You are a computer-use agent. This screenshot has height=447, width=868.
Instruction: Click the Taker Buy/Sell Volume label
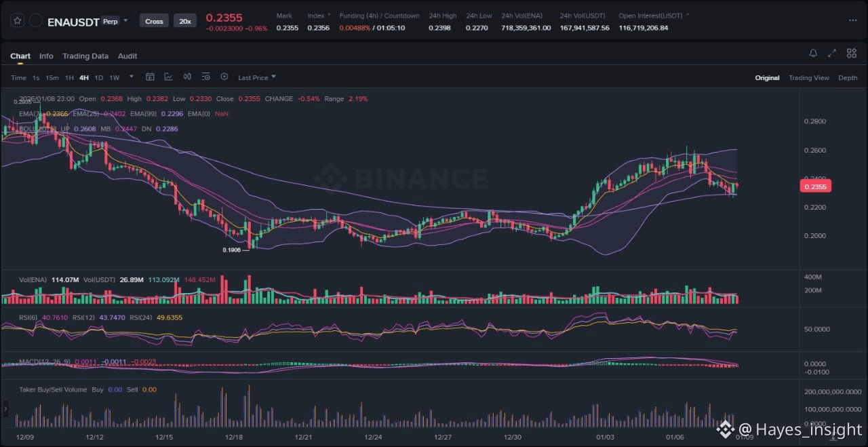(53, 389)
